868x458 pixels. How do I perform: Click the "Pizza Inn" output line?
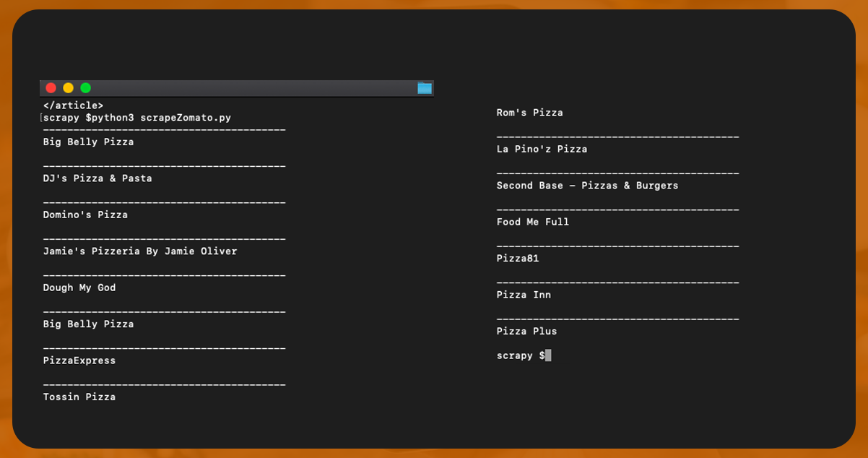[524, 295]
